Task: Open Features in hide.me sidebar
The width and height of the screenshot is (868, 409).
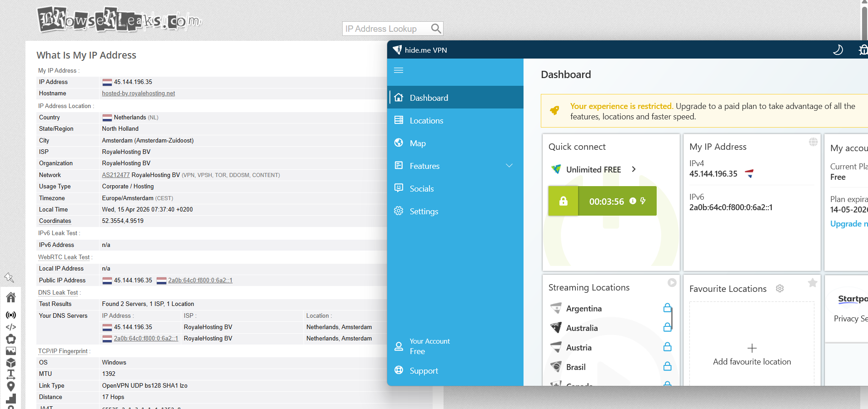Action: coord(456,166)
